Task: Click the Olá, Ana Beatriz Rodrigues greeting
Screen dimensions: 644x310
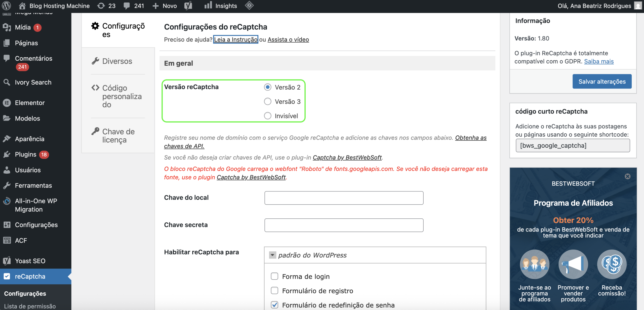Action: point(594,6)
